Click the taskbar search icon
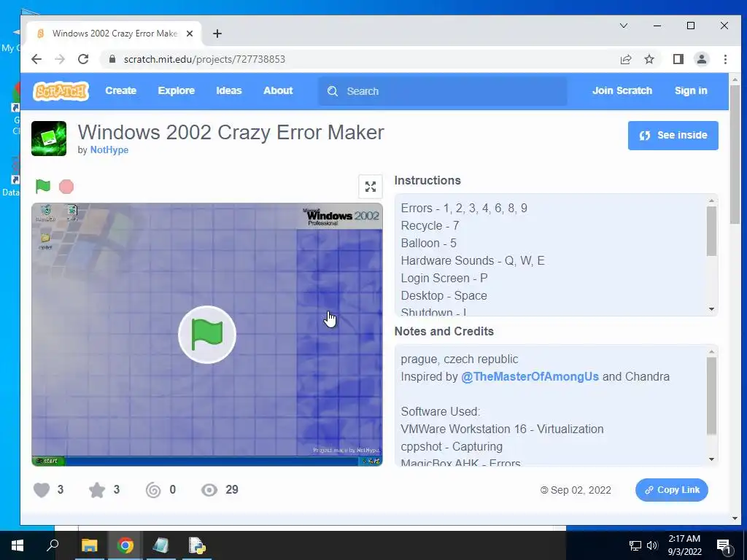 (53, 545)
